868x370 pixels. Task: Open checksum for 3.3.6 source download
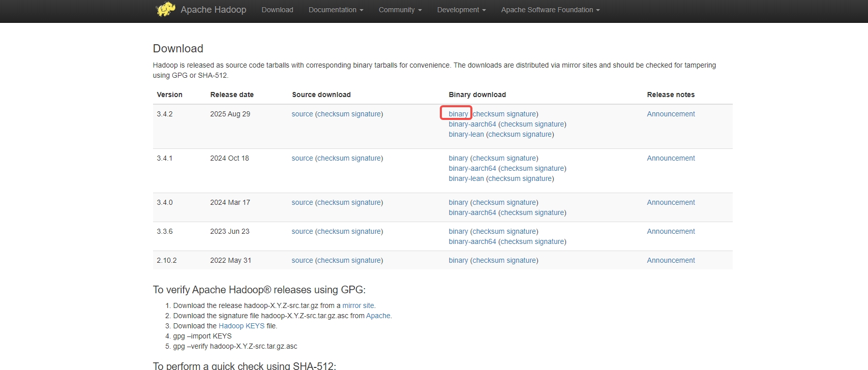(x=334, y=231)
